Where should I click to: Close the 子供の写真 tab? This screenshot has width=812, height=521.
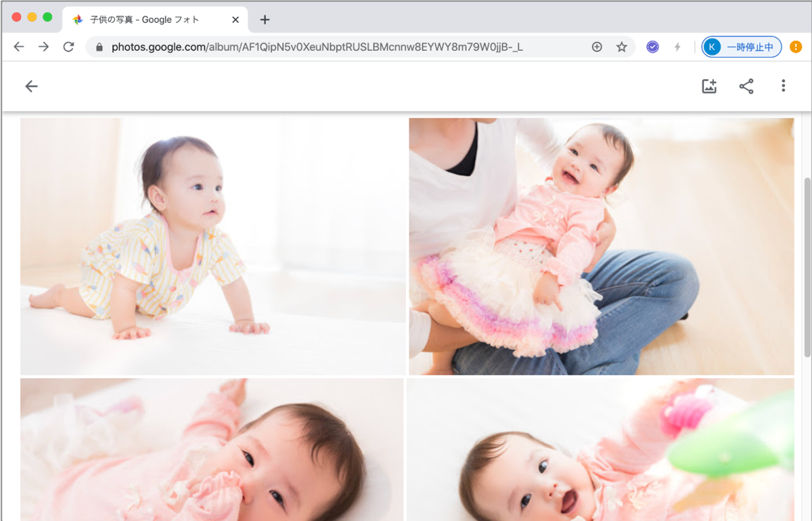[x=235, y=20]
